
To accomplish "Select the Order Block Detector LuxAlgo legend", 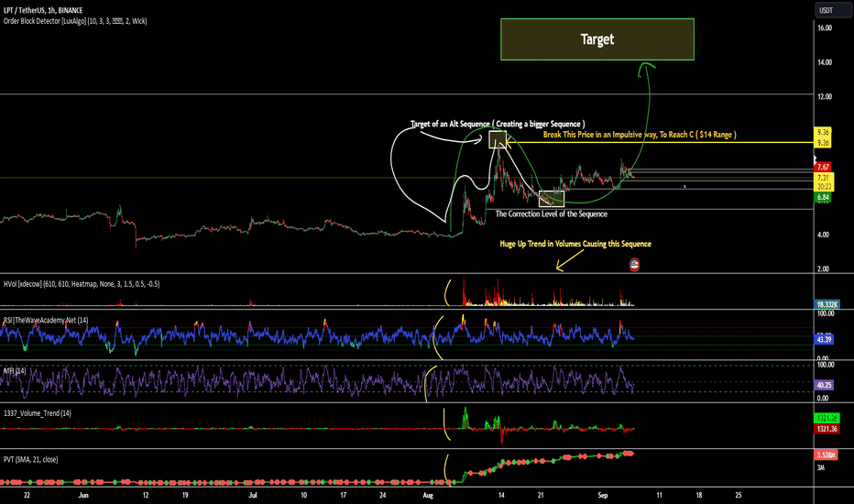I will pyautogui.click(x=75, y=21).
